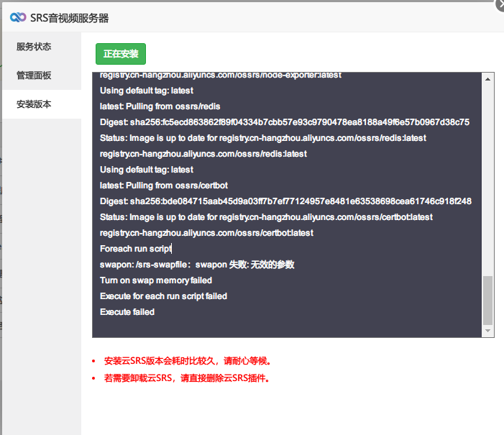Click Status line for ossrs/redis:latest
This screenshot has height=435, width=504.
click(263, 138)
